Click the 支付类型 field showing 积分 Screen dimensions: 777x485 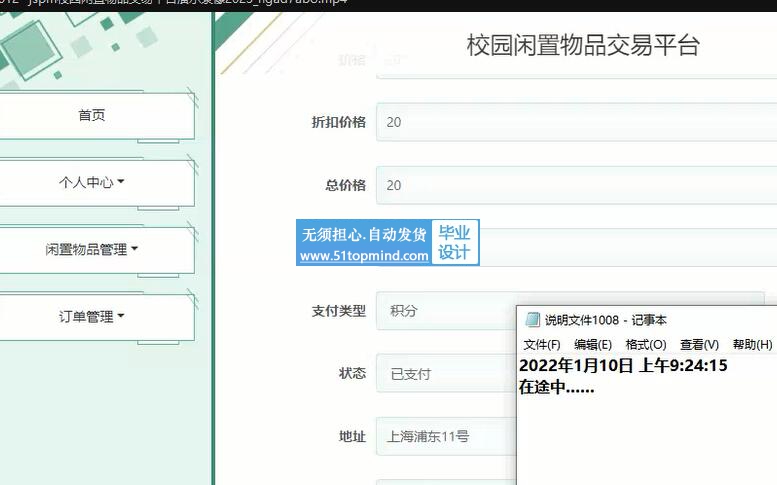pos(445,311)
